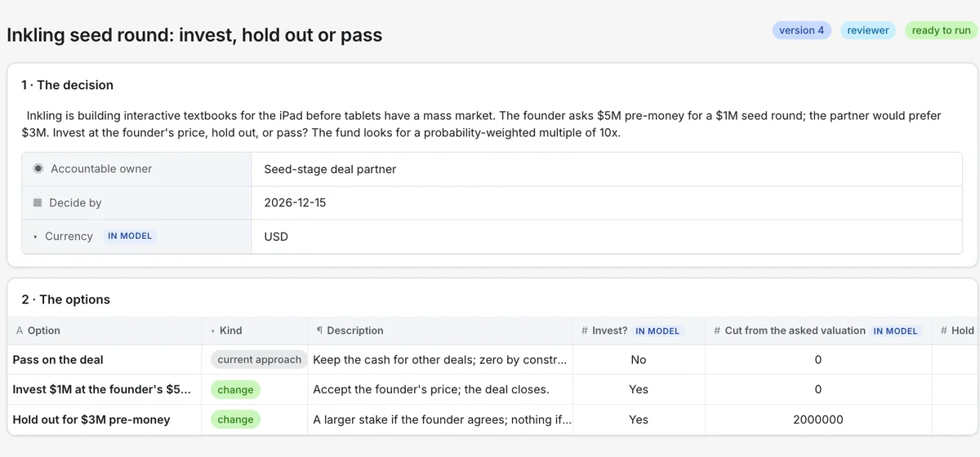Select the Invest? column header label
The image size is (980, 457).
610,331
